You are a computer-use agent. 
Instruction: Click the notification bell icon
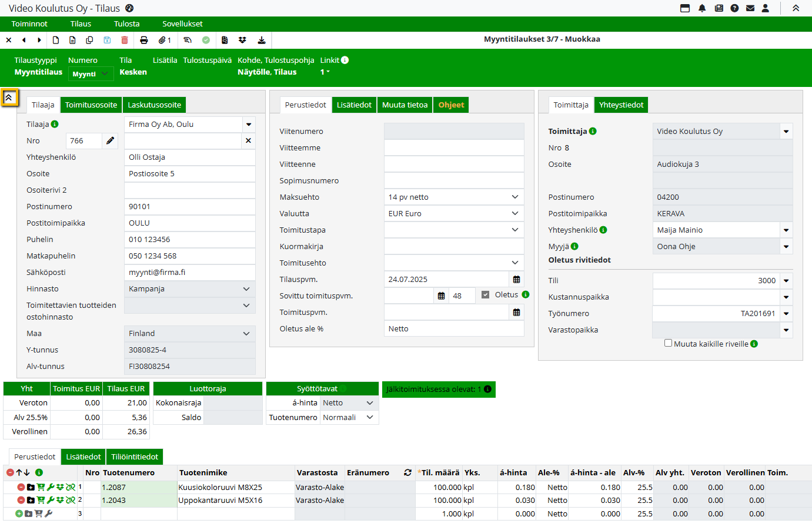tap(702, 8)
